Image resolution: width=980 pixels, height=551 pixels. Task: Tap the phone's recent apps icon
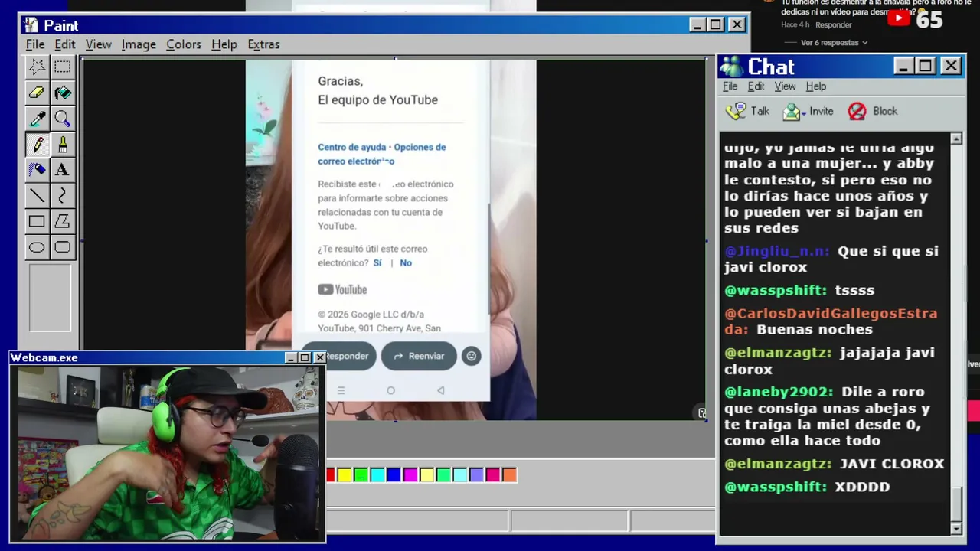(341, 390)
